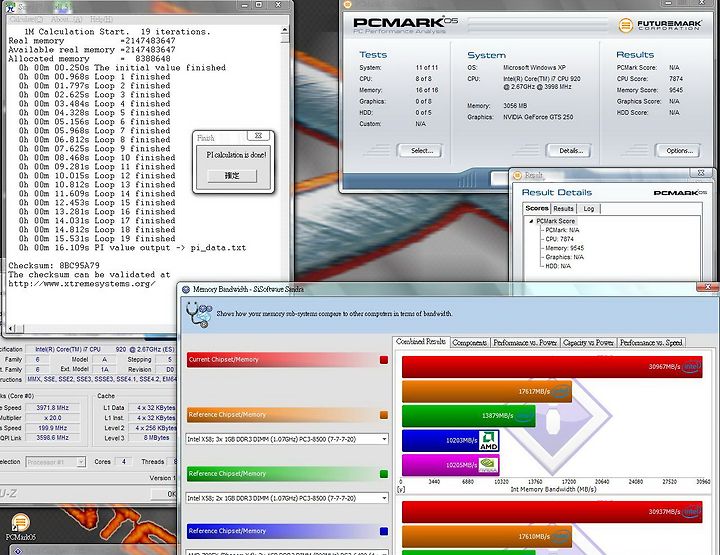The image size is (720, 555).
Task: Click the Cores value 4 field in CPU-Z
Action: [124, 462]
